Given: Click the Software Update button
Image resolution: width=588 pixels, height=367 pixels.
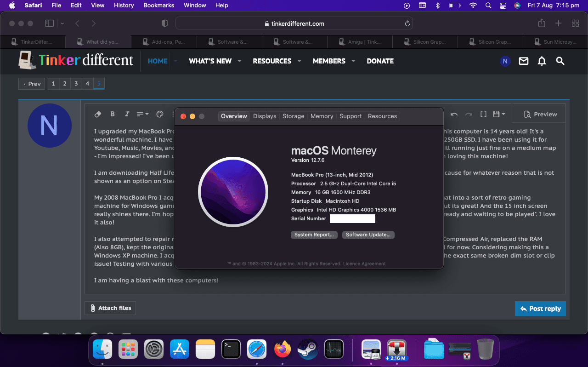Looking at the screenshot, I should [x=368, y=235].
